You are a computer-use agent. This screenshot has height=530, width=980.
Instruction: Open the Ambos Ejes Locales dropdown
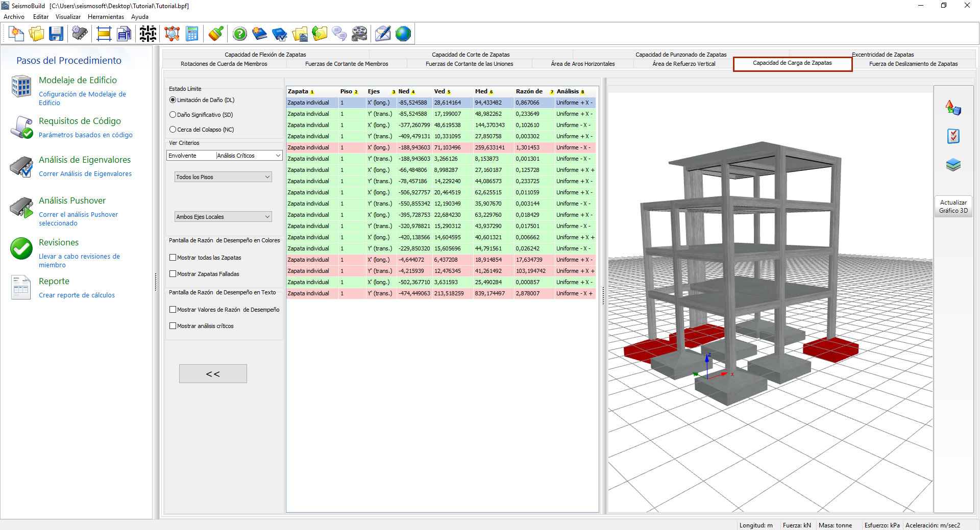coord(223,217)
